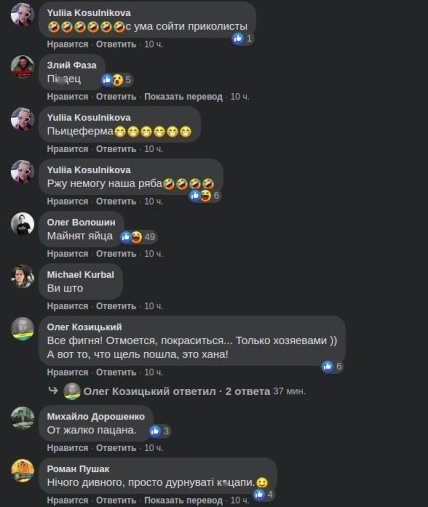Open reactions on 'Ржу немогу наша ряба' comment
The height and width of the screenshot is (507, 428).
click(205, 196)
